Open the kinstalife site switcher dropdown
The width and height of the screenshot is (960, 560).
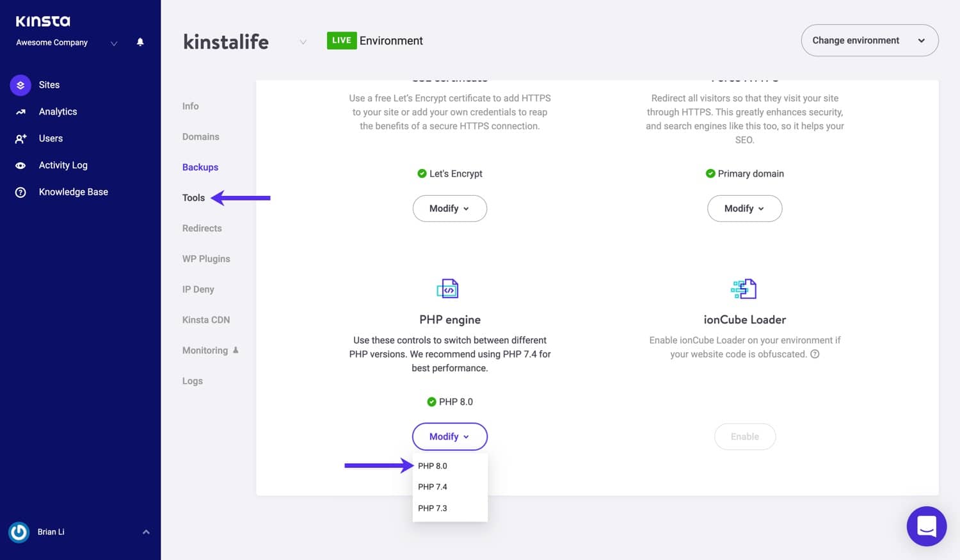coord(303,41)
